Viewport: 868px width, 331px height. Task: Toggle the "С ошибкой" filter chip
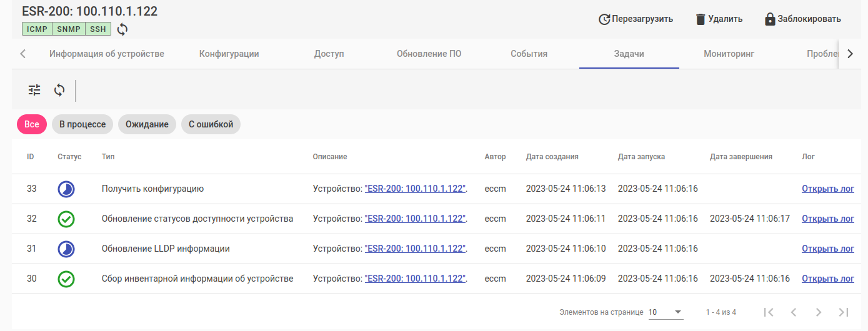pos(211,124)
